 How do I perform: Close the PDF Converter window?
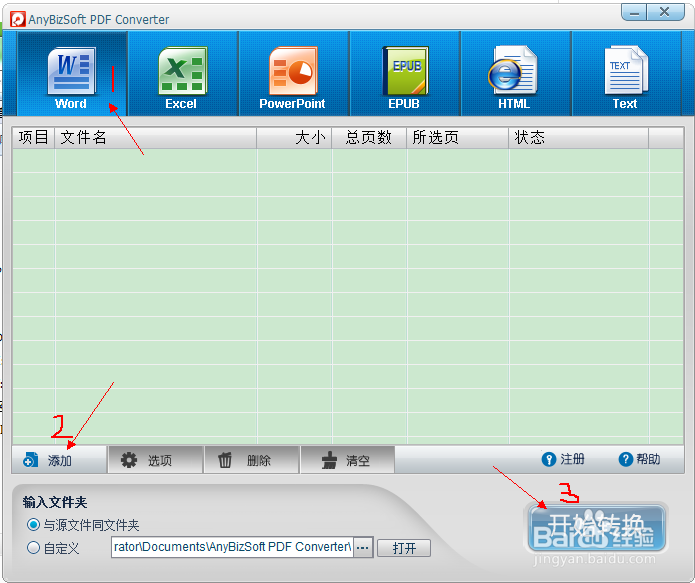click(665, 12)
